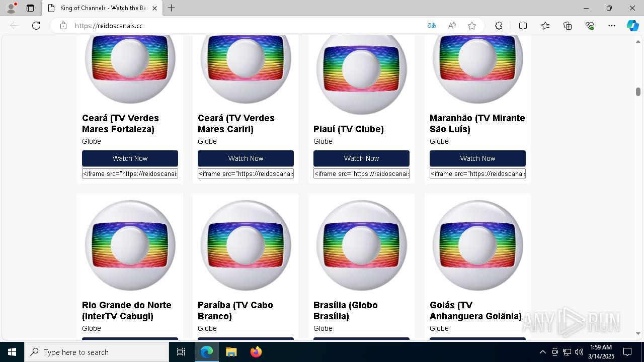The width and height of the screenshot is (644, 362).
Task: Click Globo logo of Rio Grande do Norte
Action: pos(130,245)
